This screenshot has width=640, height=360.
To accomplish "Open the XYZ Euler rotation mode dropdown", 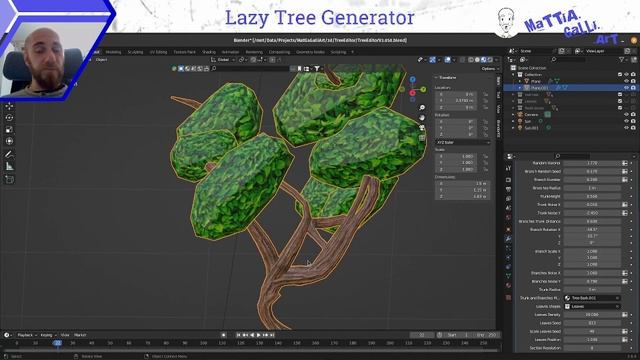I will 462,142.
